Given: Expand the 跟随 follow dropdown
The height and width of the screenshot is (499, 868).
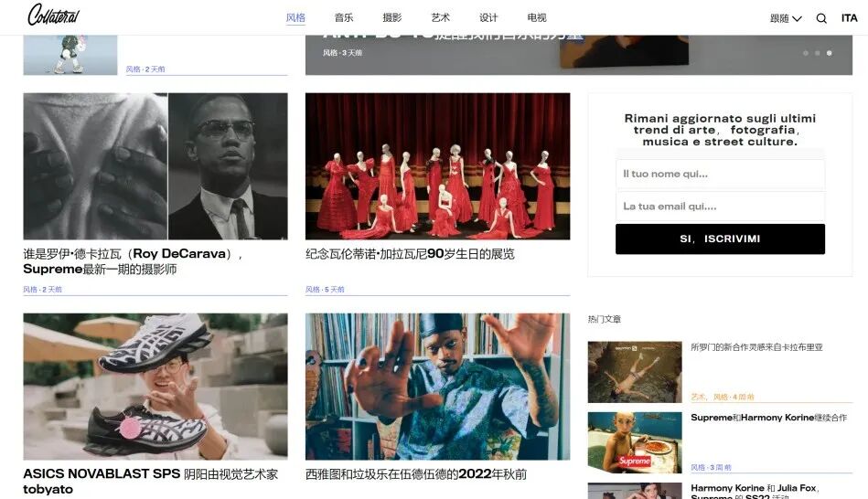Looking at the screenshot, I should [786, 18].
